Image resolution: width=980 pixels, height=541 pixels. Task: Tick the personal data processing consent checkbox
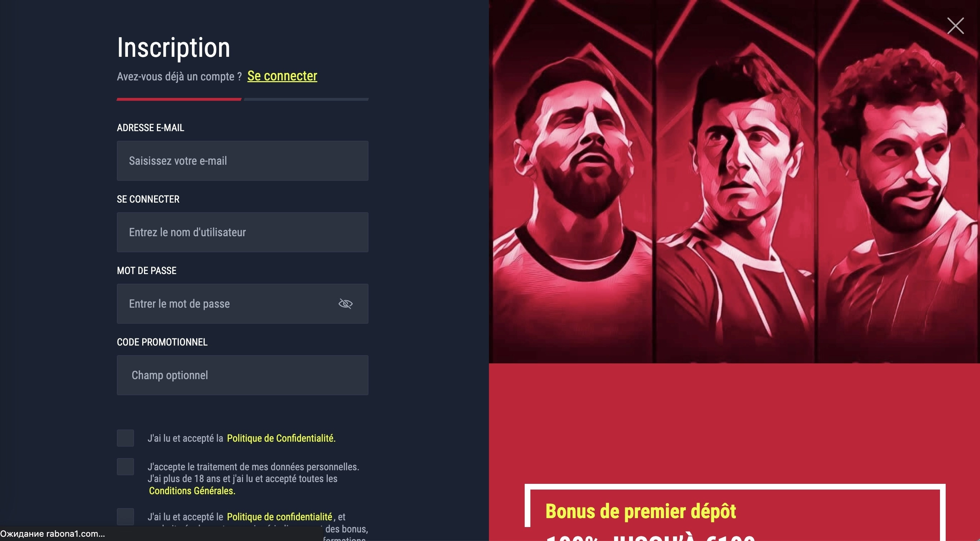pos(125,466)
